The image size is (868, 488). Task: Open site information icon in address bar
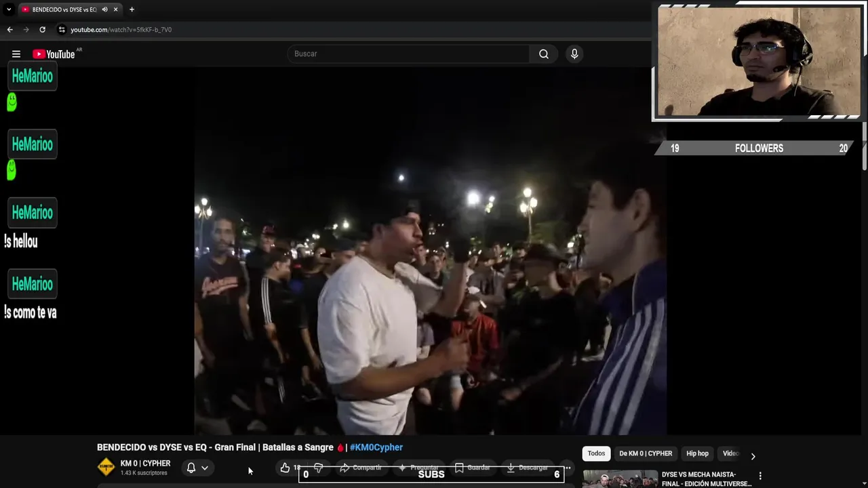(62, 30)
